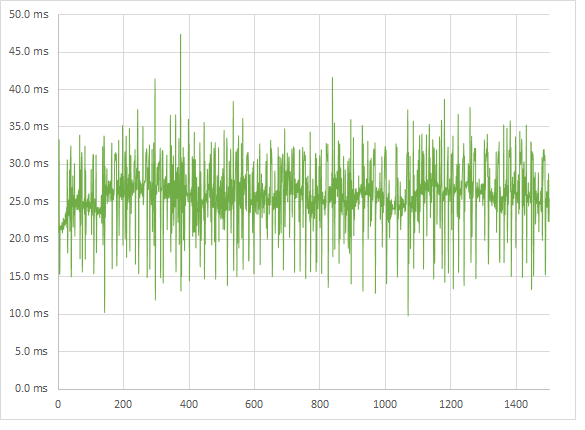Click the 1400 x-axis label

pyautogui.click(x=516, y=404)
